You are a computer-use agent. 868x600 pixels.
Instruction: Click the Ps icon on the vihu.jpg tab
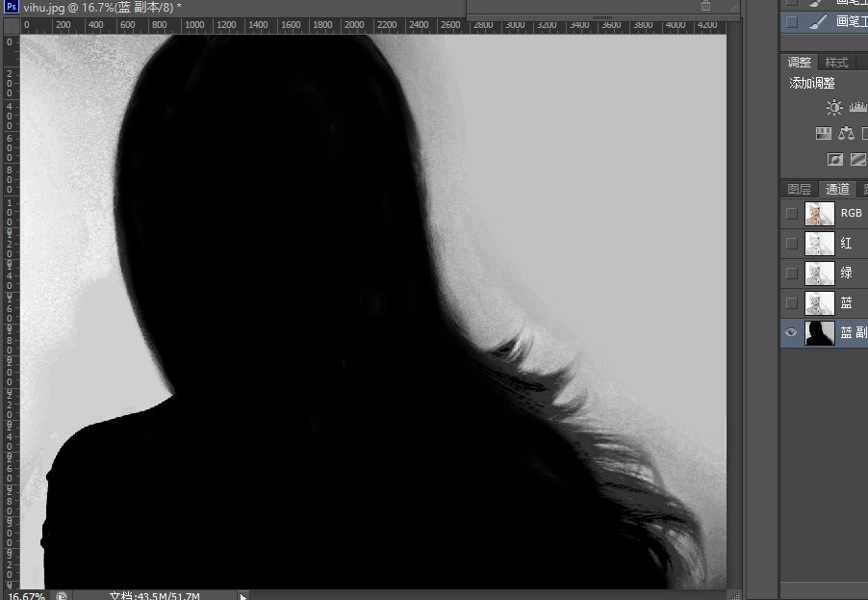(10, 6)
